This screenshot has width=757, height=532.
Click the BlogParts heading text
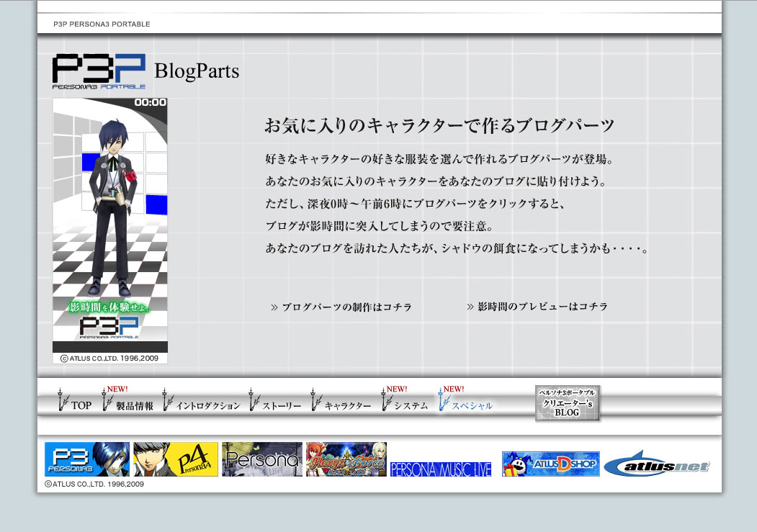point(197,71)
